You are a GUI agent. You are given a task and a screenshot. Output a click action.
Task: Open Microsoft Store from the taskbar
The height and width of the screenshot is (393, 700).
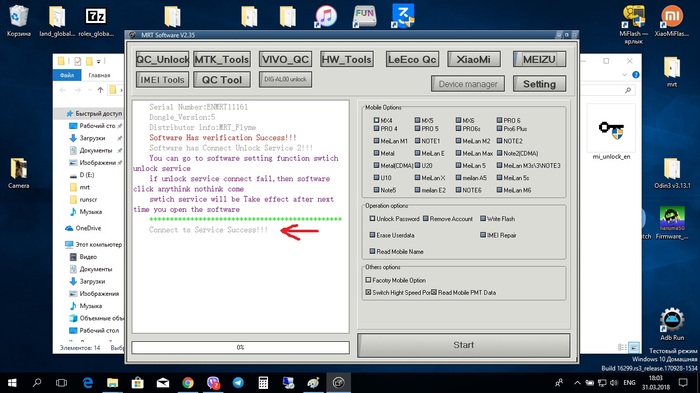pyautogui.click(x=138, y=383)
